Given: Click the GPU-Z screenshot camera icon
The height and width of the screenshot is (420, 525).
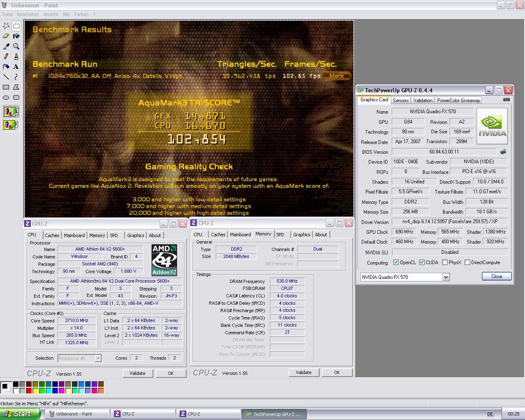Looking at the screenshot, I should click(x=507, y=99).
